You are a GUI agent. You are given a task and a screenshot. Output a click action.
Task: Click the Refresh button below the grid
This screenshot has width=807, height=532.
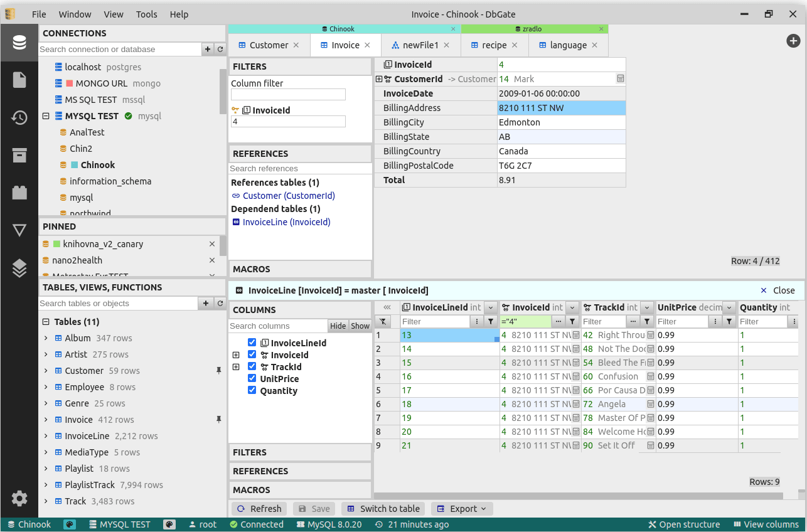click(x=259, y=508)
